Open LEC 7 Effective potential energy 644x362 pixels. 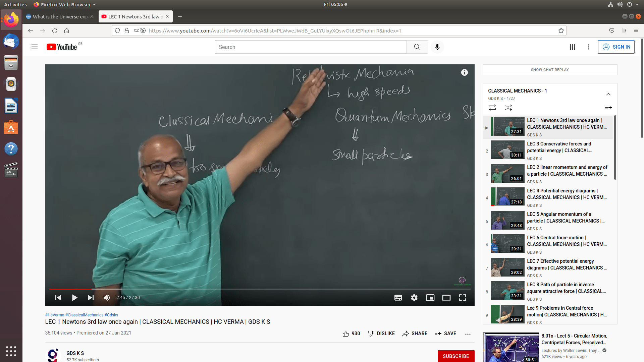tap(548, 268)
